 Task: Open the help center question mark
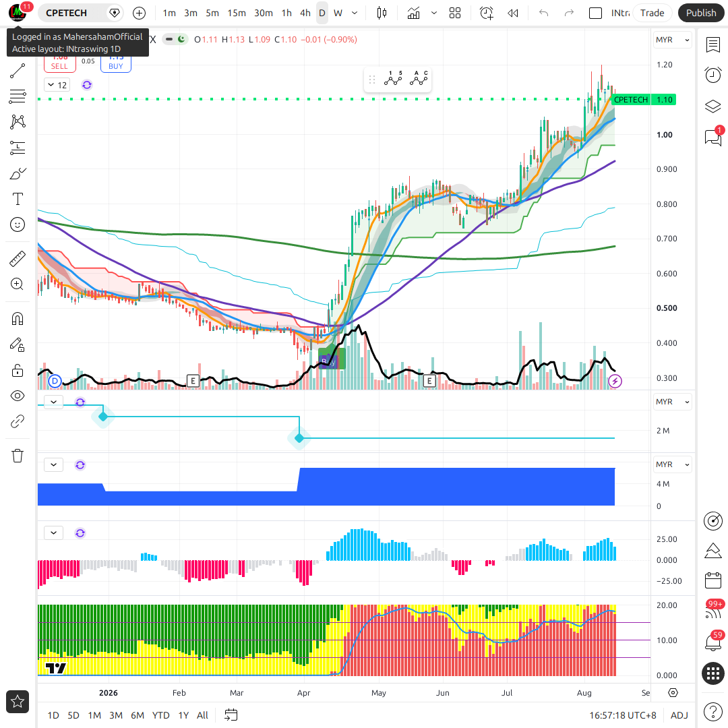713,711
